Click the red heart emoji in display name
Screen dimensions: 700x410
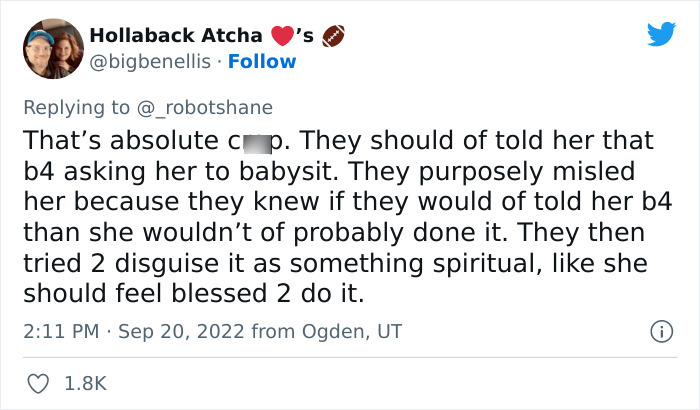tap(282, 37)
